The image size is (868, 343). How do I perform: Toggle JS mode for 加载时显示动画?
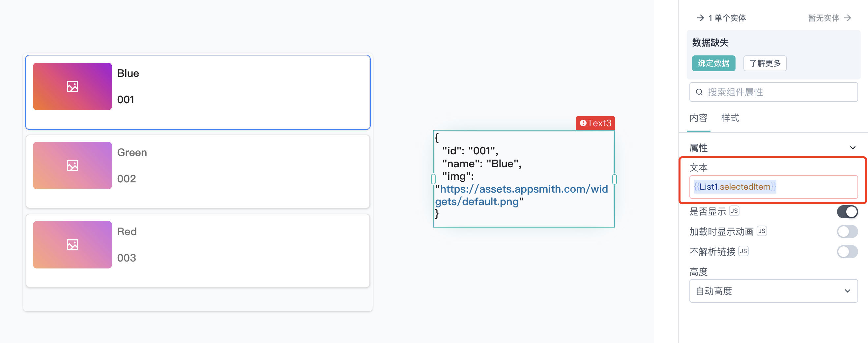pos(762,231)
